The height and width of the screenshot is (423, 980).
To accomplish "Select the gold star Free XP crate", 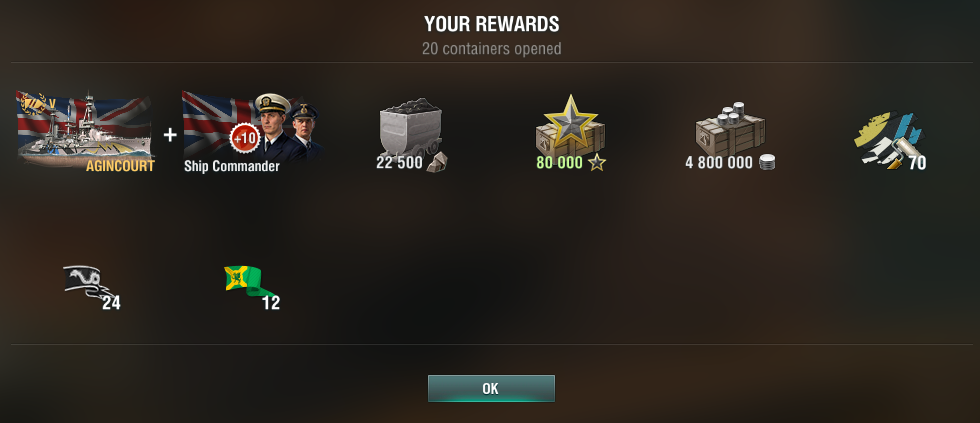I will [570, 126].
